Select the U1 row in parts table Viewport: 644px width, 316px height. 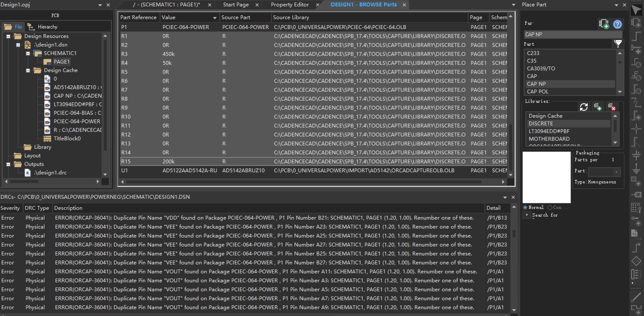click(313, 171)
